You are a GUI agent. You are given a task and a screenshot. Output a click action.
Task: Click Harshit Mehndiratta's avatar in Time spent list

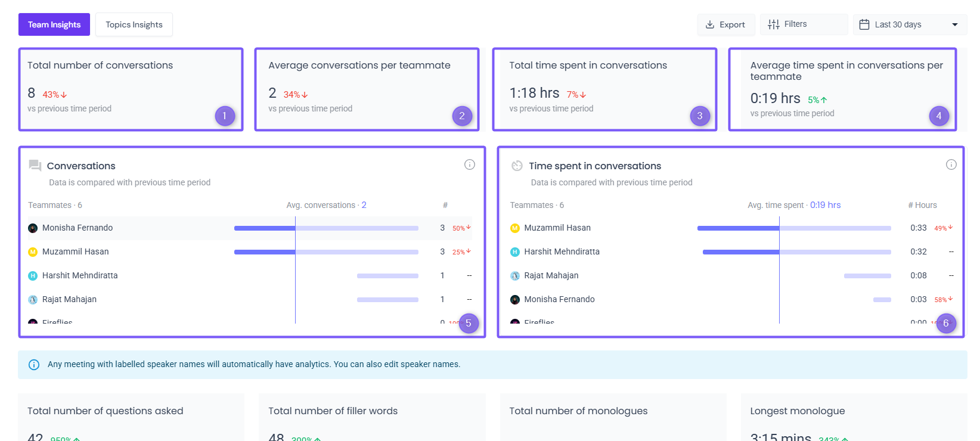tap(515, 252)
